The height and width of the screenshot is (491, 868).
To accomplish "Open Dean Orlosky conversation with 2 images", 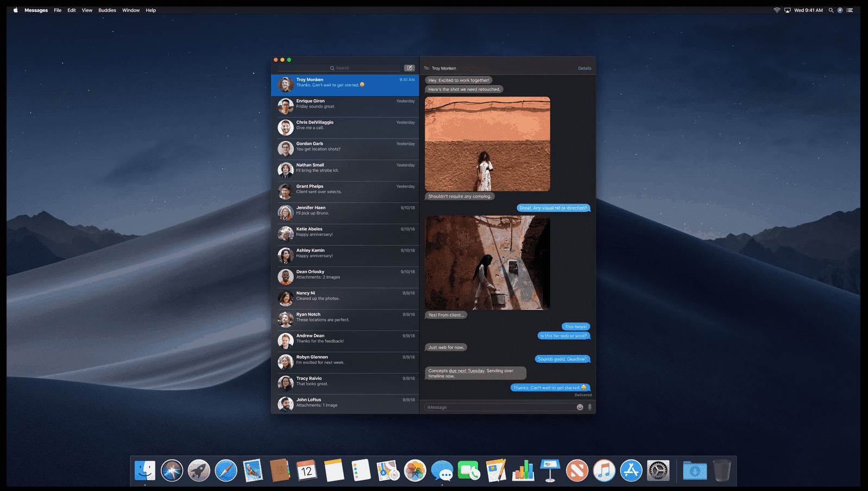I will click(x=345, y=277).
